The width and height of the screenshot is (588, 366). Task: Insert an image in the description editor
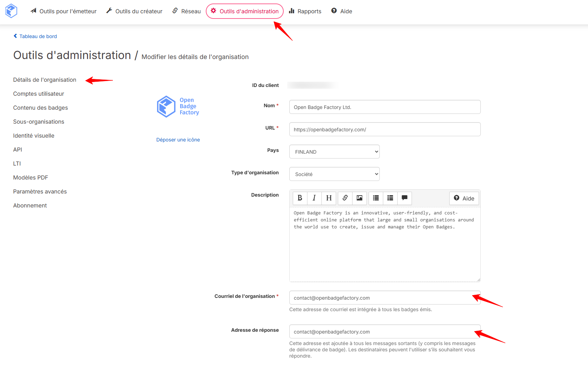click(360, 198)
